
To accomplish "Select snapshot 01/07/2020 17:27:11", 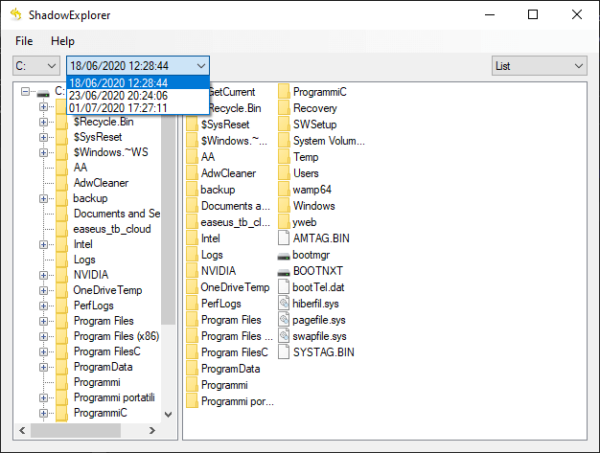I will point(138,108).
